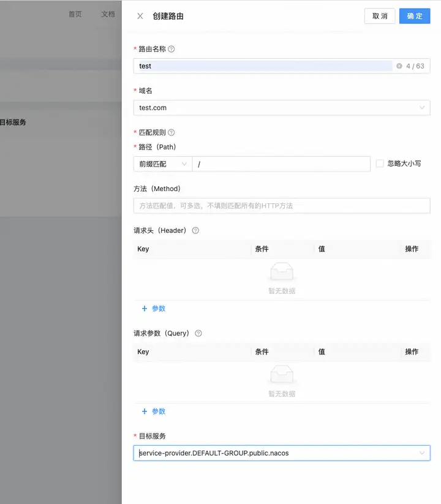Click the 值 column header in Header table
Screen dimensions: 441x504
(322, 249)
